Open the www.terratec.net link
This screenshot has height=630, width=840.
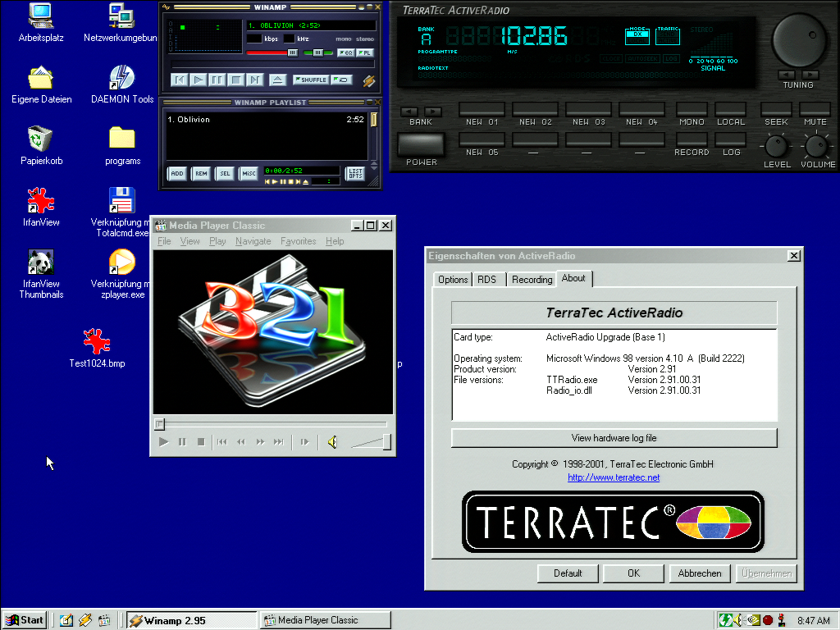[614, 477]
